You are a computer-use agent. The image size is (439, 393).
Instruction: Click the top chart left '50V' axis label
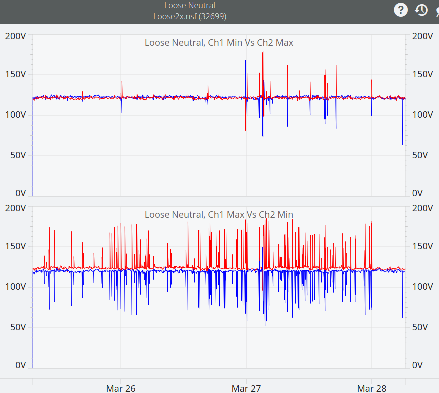(18, 155)
